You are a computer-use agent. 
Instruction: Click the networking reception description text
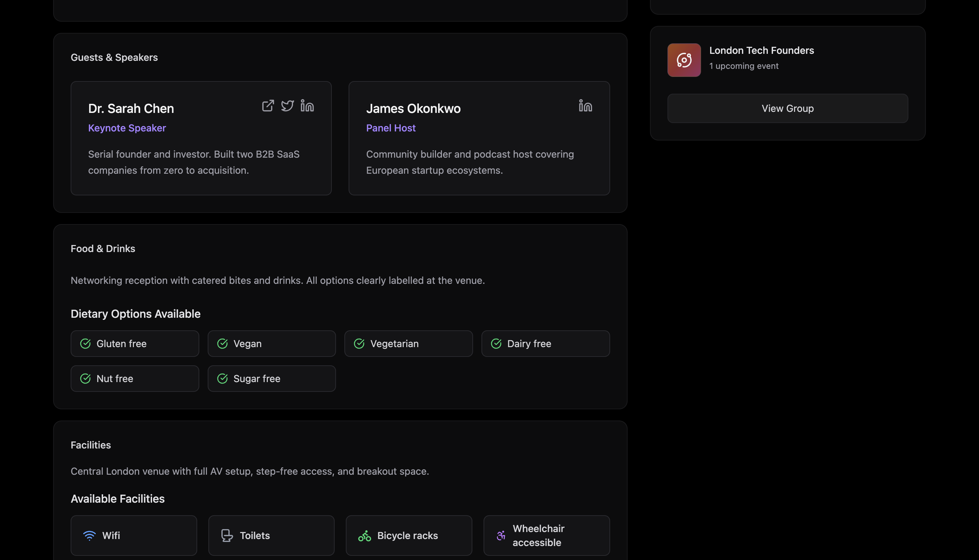[x=278, y=280]
